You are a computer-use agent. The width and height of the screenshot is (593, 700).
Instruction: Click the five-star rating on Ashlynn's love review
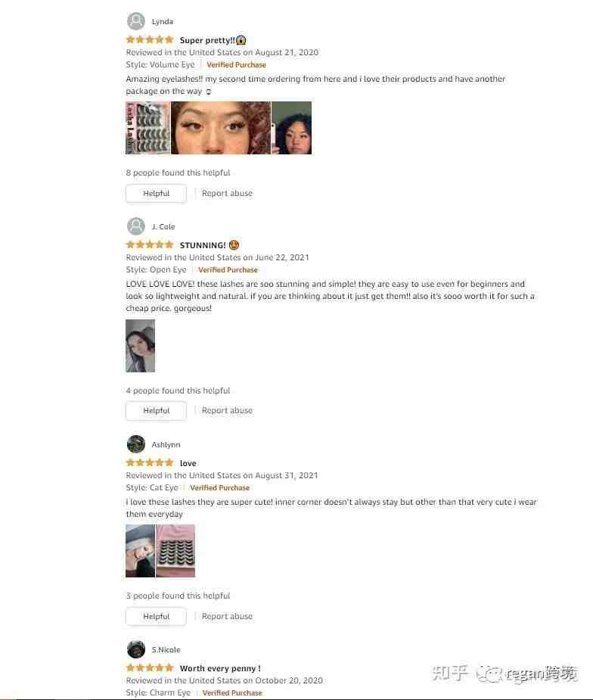pos(150,462)
